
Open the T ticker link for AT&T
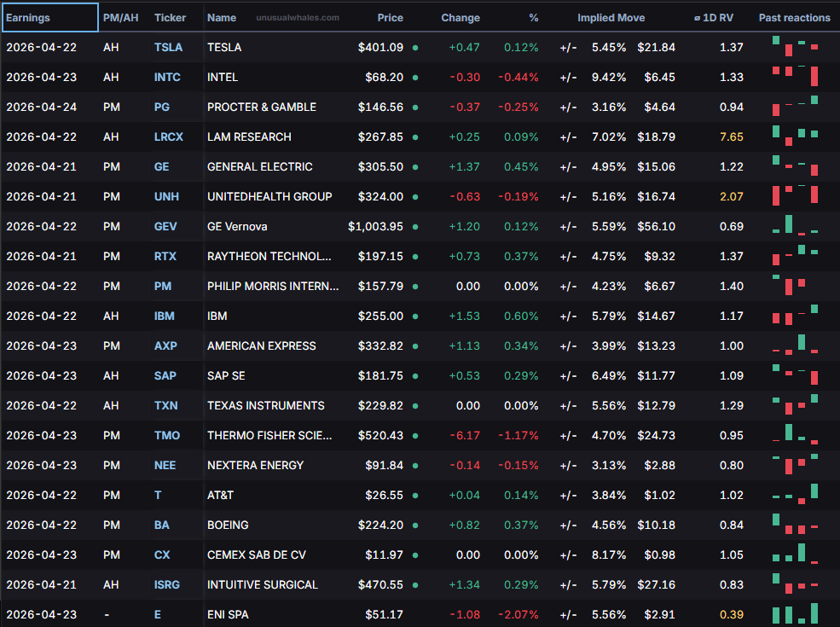(158, 496)
